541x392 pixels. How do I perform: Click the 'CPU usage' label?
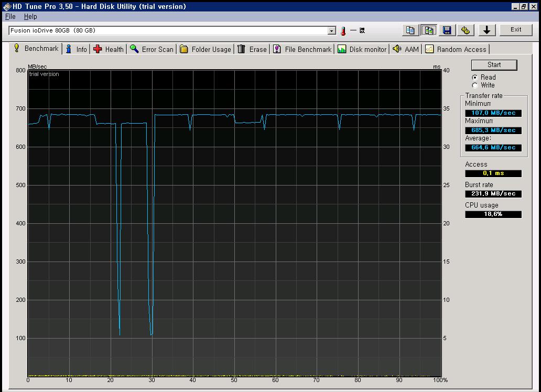[x=482, y=205]
